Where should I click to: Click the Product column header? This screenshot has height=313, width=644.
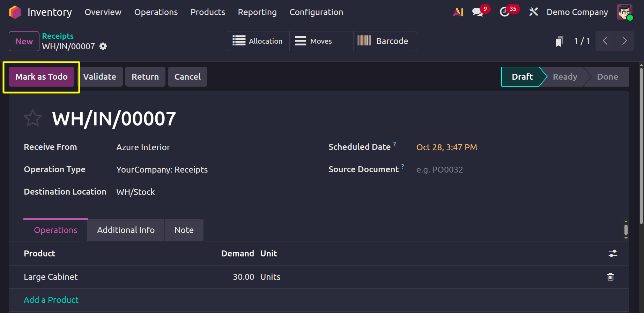pos(39,253)
